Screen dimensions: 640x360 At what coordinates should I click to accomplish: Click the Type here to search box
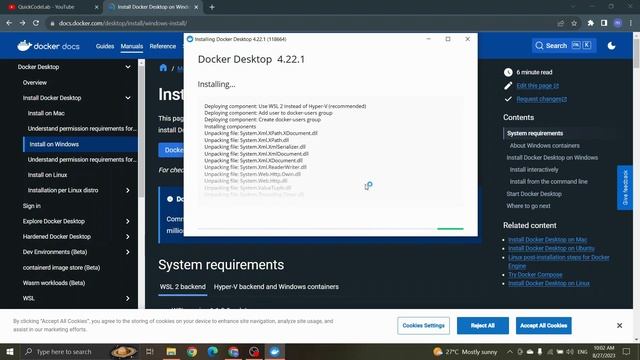click(x=64, y=351)
